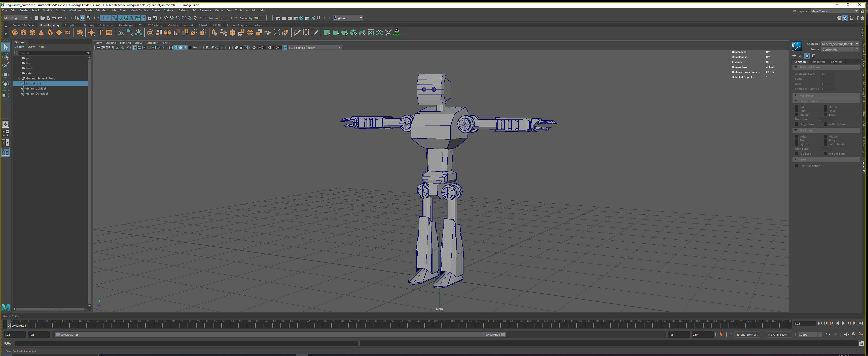This screenshot has height=356, width=868.
Task: Create a polygon sphere from the shelf
Action: (15, 33)
